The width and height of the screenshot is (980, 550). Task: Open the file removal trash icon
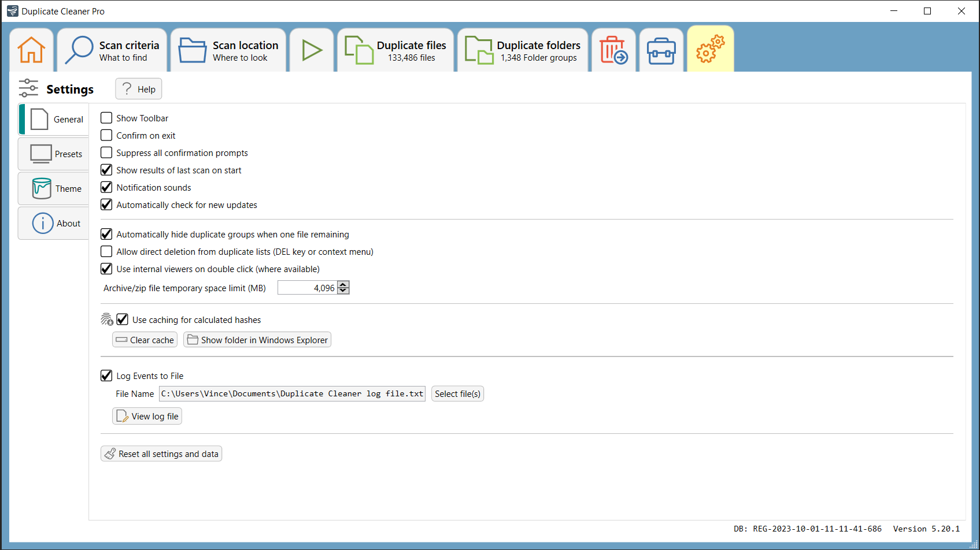(613, 50)
